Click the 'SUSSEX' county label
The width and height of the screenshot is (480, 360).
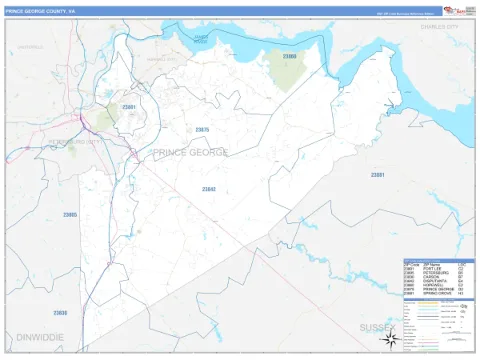coord(378,328)
